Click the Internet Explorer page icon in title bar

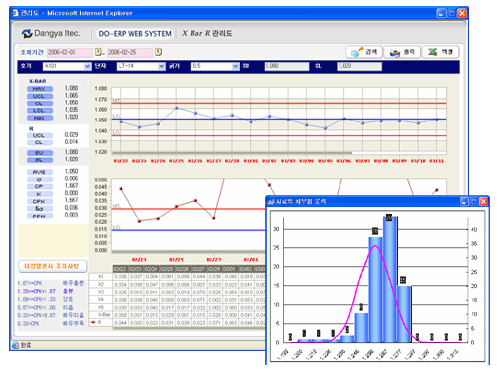[x=15, y=13]
